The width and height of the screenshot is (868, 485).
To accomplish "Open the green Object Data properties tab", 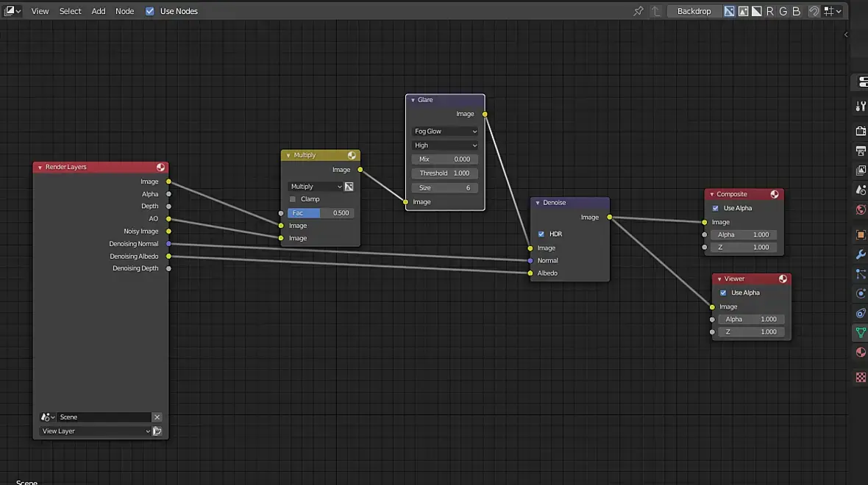I will coord(861,332).
